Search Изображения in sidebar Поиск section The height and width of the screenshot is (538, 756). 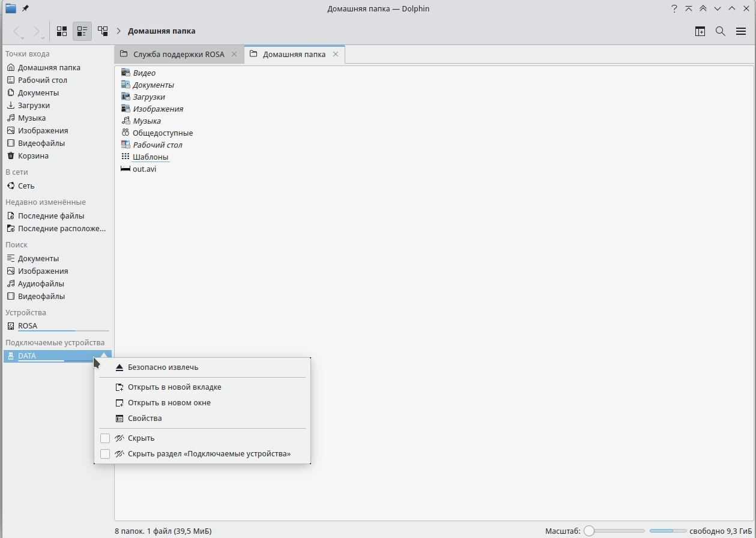pos(58,271)
